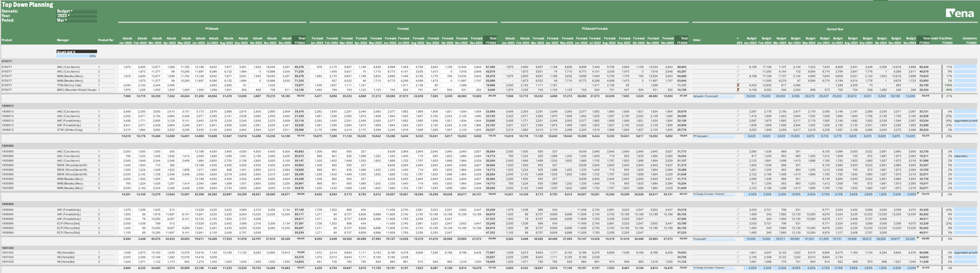Click the 'Driver' column header
Viewport: 980px width, 273px height.
(x=697, y=40)
